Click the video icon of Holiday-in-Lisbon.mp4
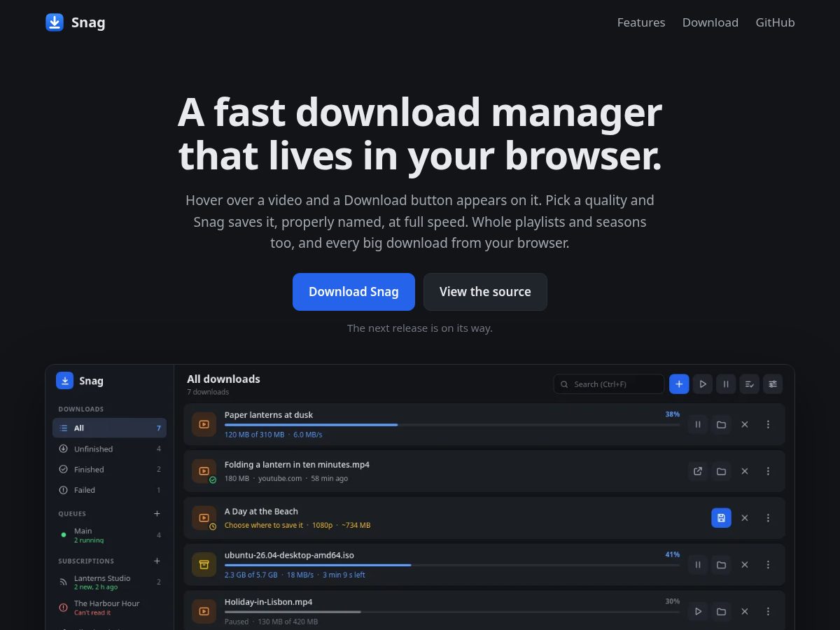 (x=204, y=612)
